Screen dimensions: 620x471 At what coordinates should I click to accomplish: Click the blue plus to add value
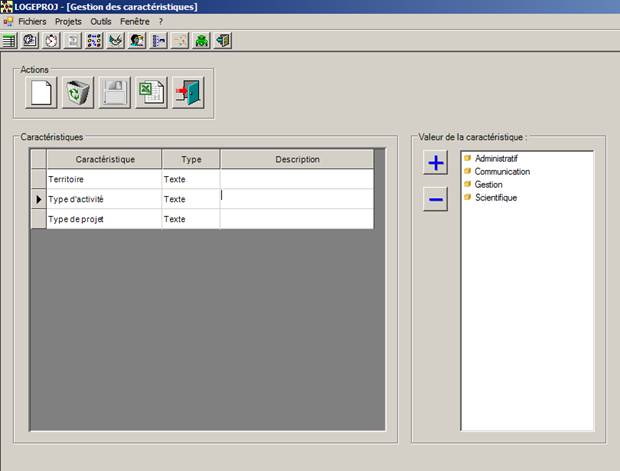(x=436, y=165)
